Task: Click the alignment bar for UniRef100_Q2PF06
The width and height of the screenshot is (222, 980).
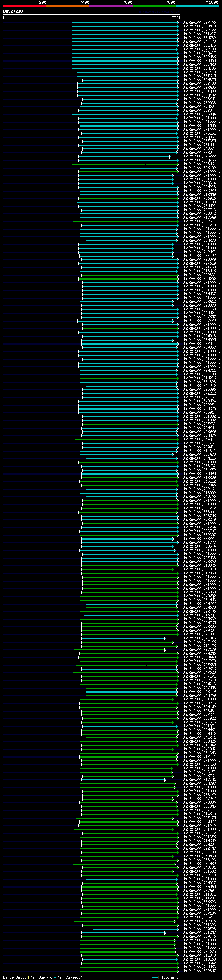Action: point(125,23)
